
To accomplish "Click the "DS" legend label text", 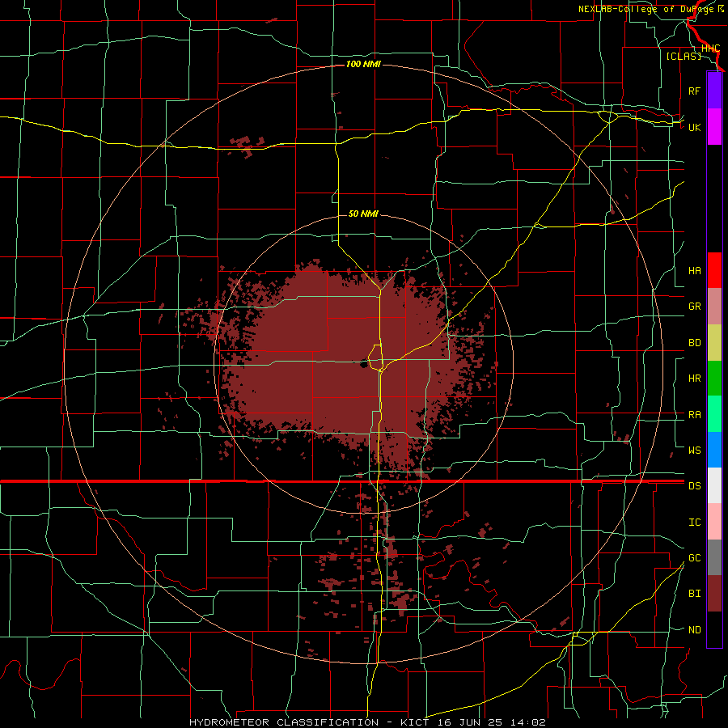I will click(694, 486).
